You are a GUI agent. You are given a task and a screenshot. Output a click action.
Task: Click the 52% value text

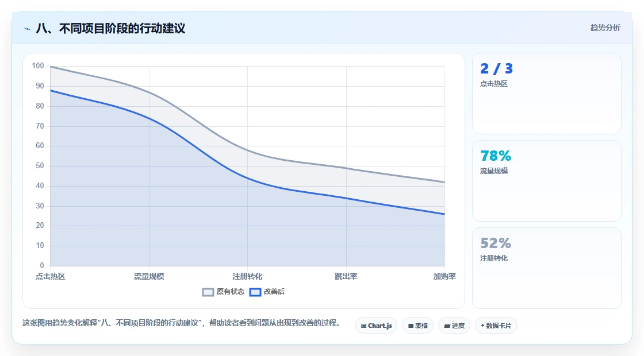click(496, 243)
